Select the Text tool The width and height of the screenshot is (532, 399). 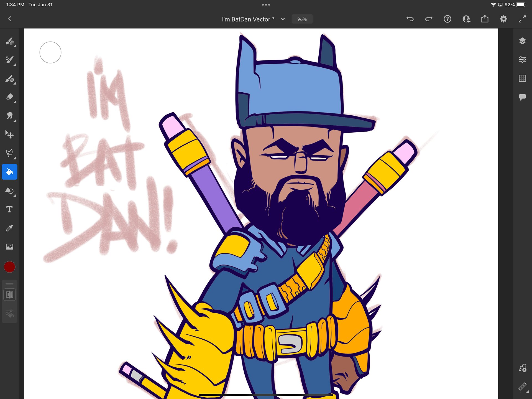(10, 209)
